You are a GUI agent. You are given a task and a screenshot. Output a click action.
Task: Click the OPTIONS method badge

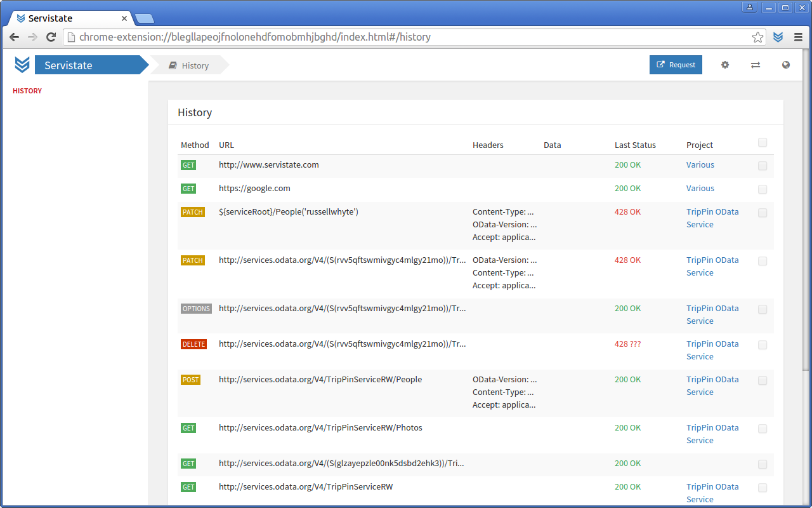pyautogui.click(x=196, y=309)
